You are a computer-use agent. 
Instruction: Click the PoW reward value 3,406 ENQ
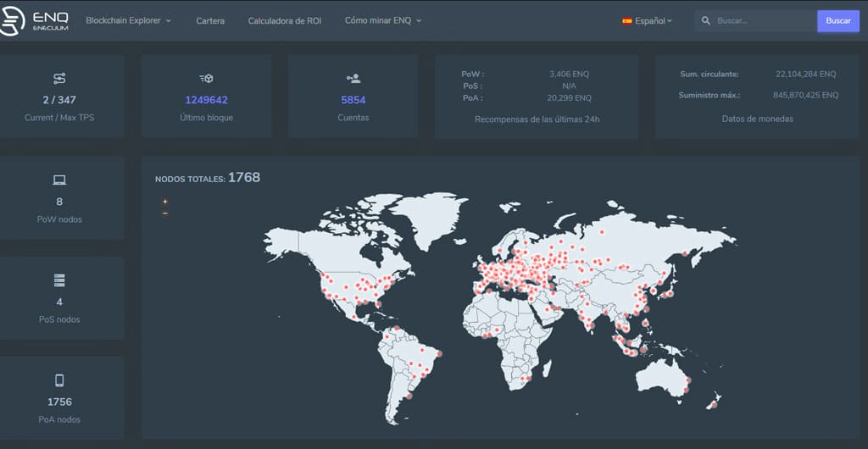pos(569,74)
